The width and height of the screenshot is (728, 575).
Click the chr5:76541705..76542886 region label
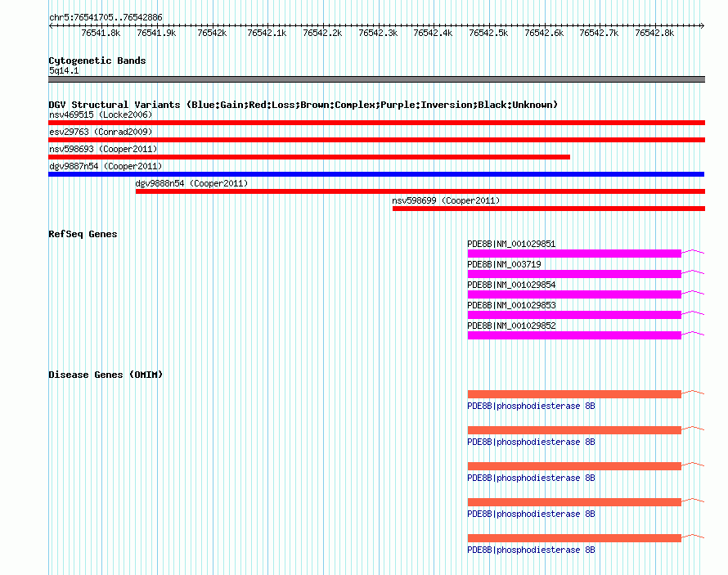pos(106,18)
